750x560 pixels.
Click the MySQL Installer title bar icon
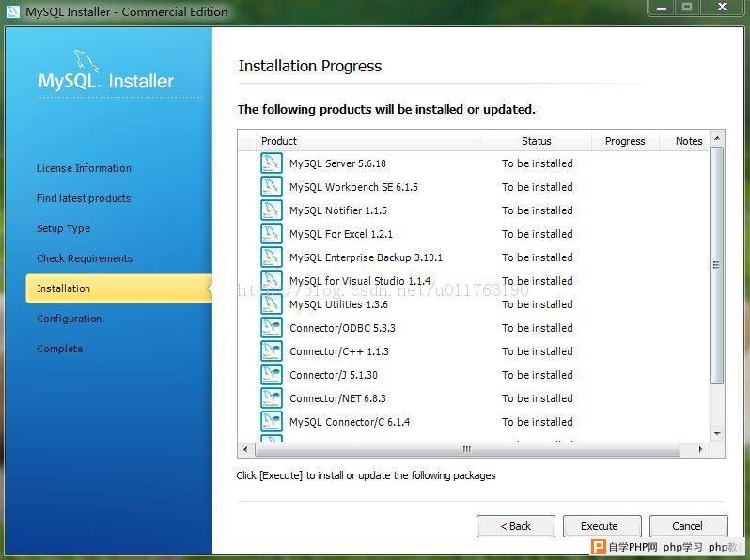13,11
